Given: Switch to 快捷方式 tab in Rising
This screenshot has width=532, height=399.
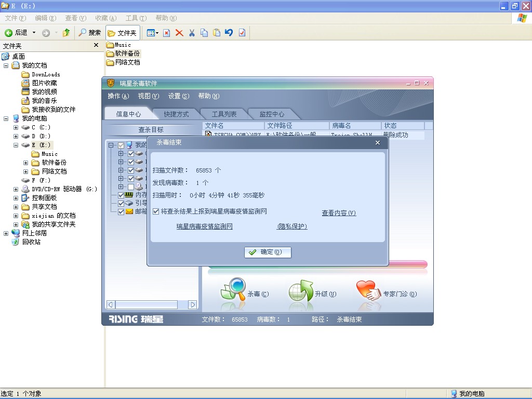Looking at the screenshot, I should (176, 114).
